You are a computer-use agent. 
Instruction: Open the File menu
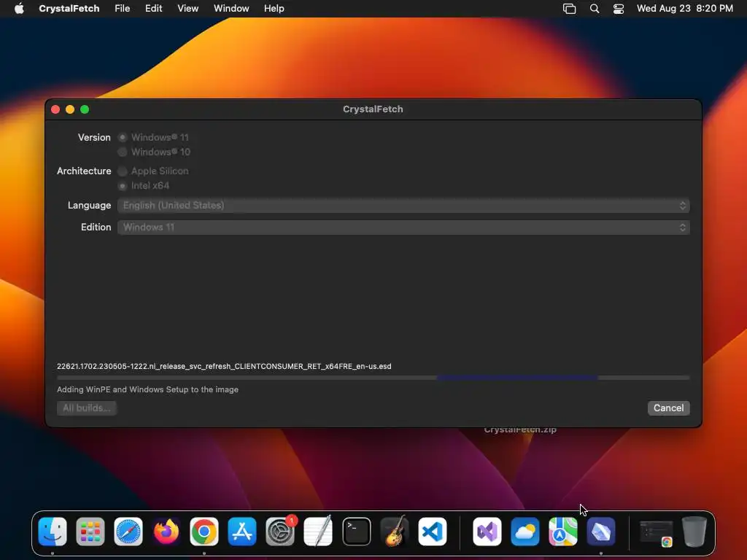123,9
